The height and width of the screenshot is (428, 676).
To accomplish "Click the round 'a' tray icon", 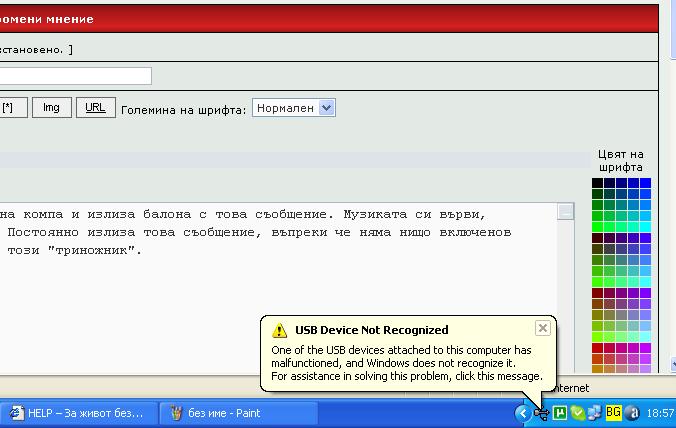I will point(632,412).
